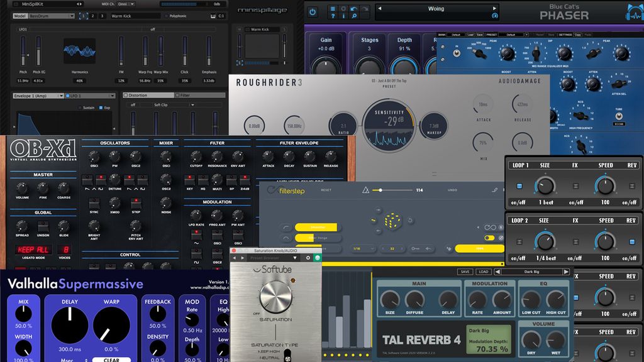The width and height of the screenshot is (644, 362).
Task: Click the undo arrow in Phaser's toolbar
Action: click(x=354, y=8)
